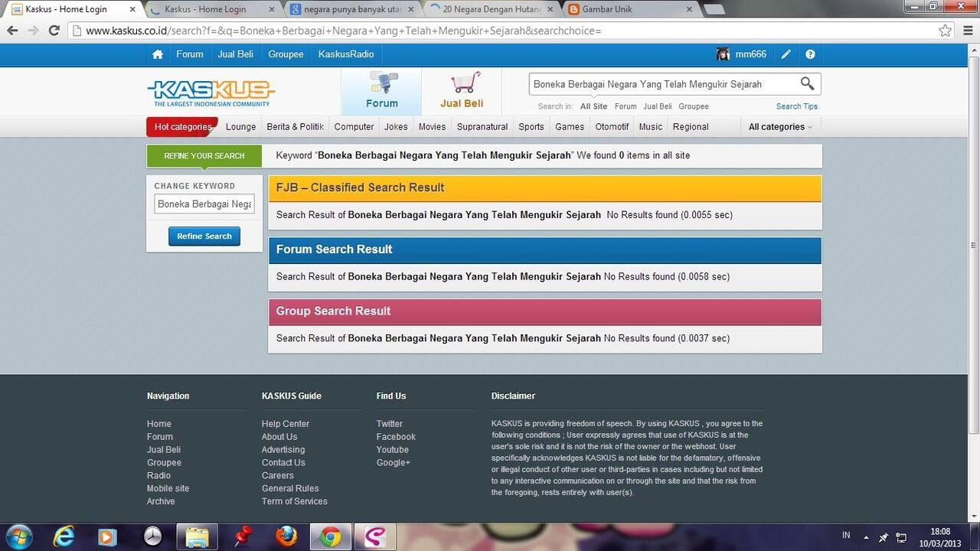Viewport: 980px width, 551px height.
Task: Open the Hot categories menu
Action: coord(182,127)
